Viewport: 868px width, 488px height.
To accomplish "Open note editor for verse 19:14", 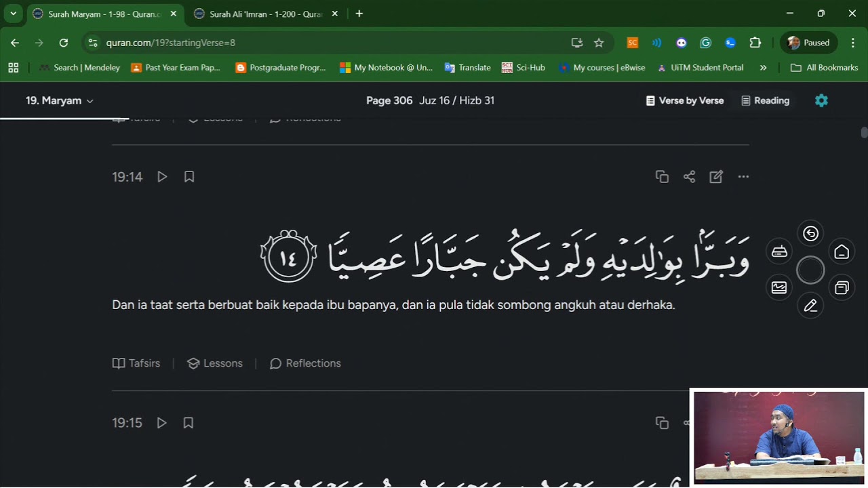I will [716, 177].
